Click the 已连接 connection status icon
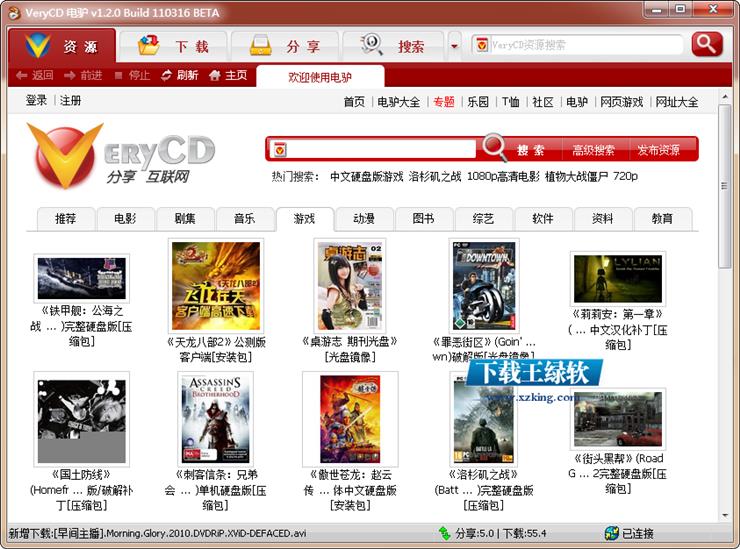The width and height of the screenshot is (740, 549). tap(612, 533)
